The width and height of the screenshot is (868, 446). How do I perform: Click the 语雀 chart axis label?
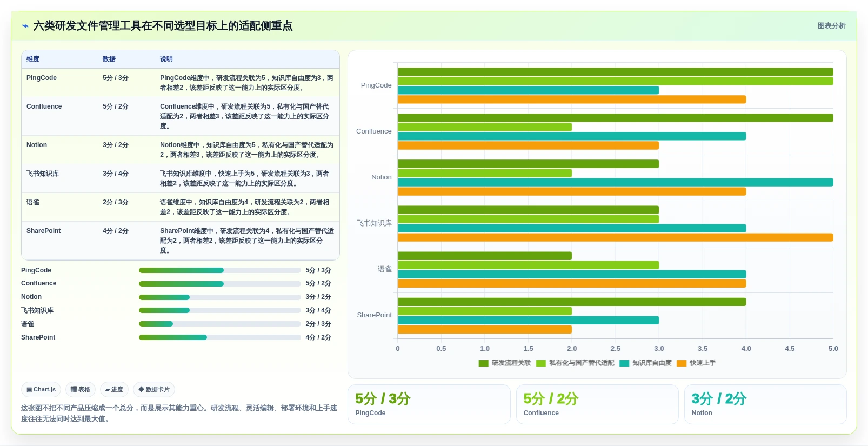point(385,269)
